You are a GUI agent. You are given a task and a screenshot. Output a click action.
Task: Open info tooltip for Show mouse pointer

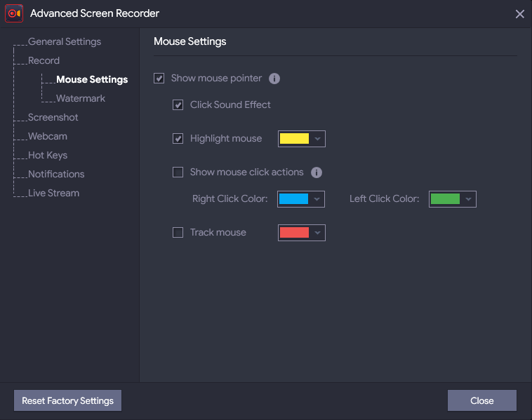coord(274,79)
